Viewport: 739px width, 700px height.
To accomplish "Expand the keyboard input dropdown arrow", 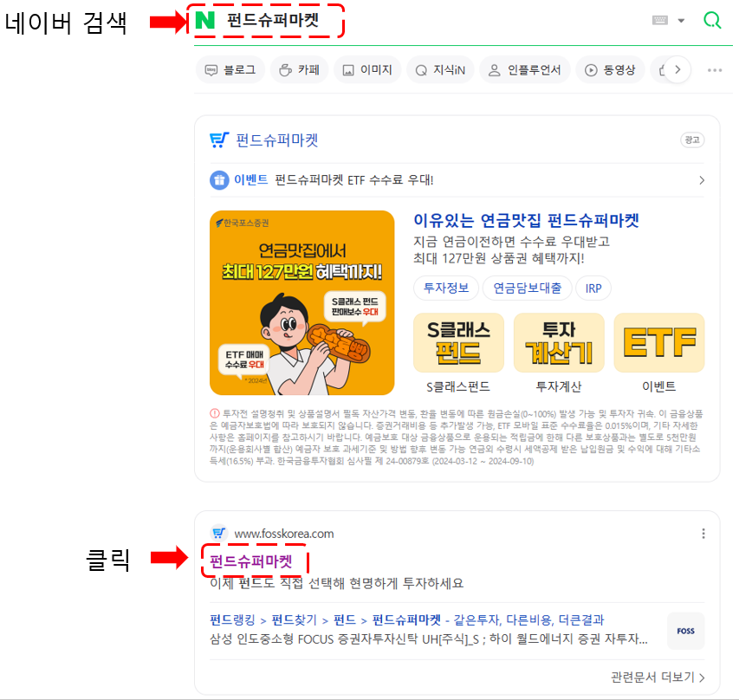I will pos(681,21).
